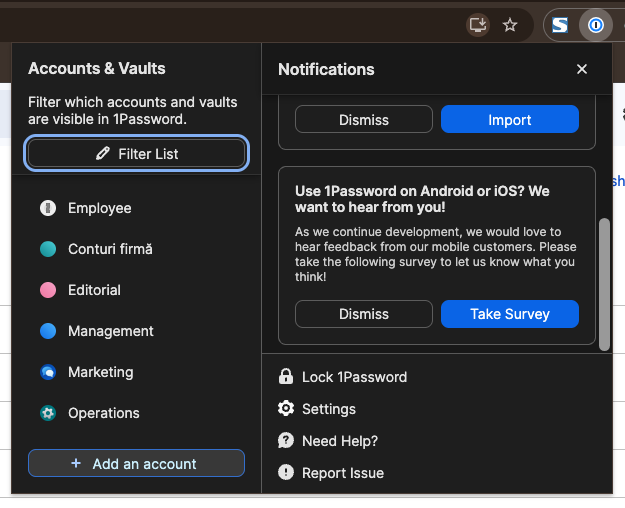Close the Notifications panel

click(582, 69)
